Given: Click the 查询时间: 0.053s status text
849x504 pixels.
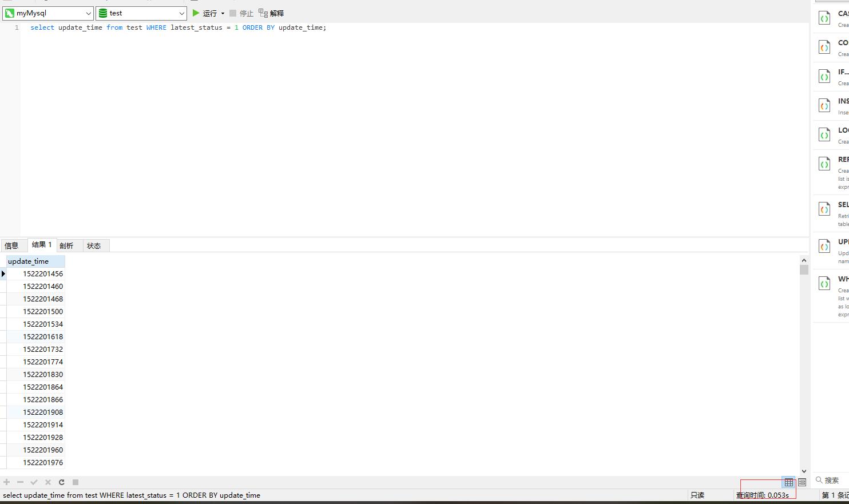Looking at the screenshot, I should 763,495.
